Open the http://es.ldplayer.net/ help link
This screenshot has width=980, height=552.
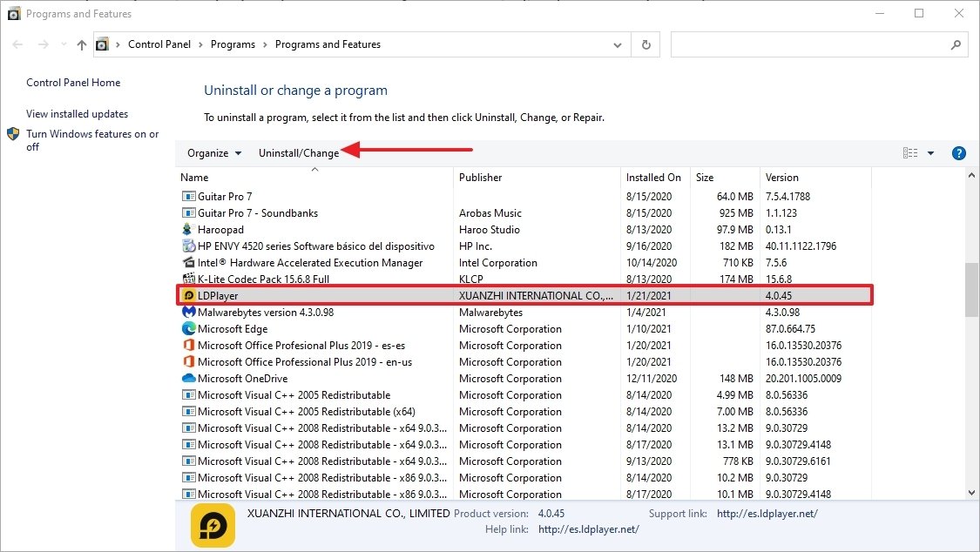tap(588, 528)
